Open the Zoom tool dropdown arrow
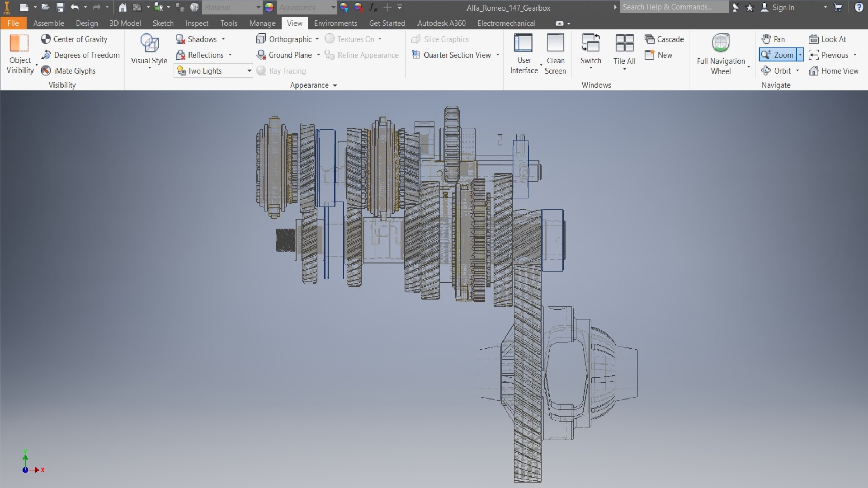Image resolution: width=868 pixels, height=488 pixels. click(x=800, y=55)
